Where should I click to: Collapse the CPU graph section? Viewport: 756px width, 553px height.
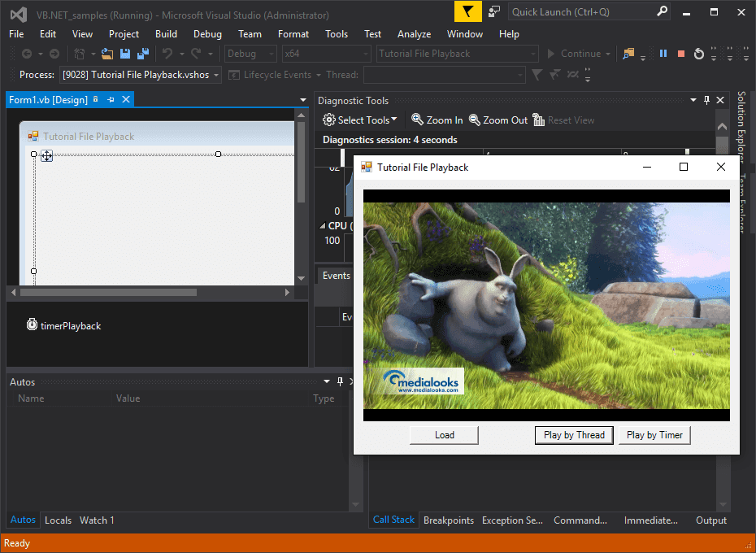pyautogui.click(x=322, y=225)
